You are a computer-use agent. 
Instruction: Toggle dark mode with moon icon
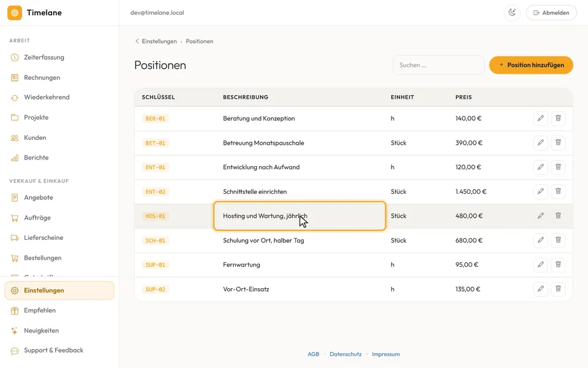click(x=512, y=12)
